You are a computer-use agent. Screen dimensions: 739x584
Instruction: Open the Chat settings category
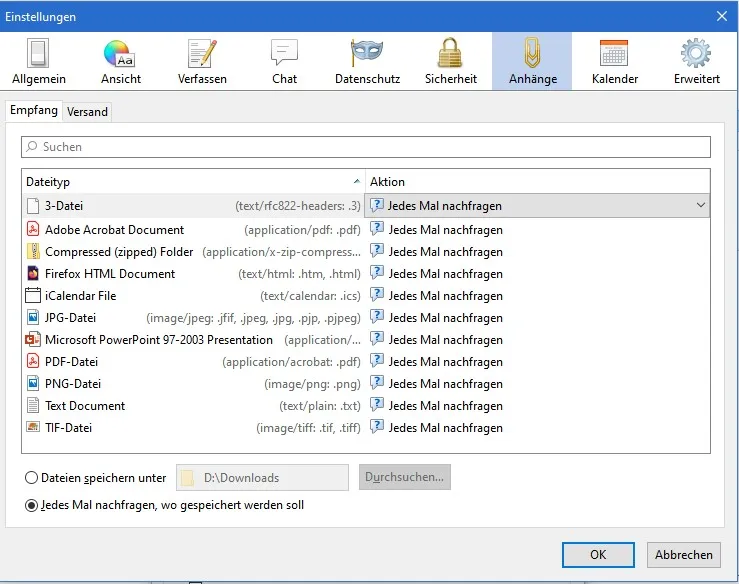284,61
